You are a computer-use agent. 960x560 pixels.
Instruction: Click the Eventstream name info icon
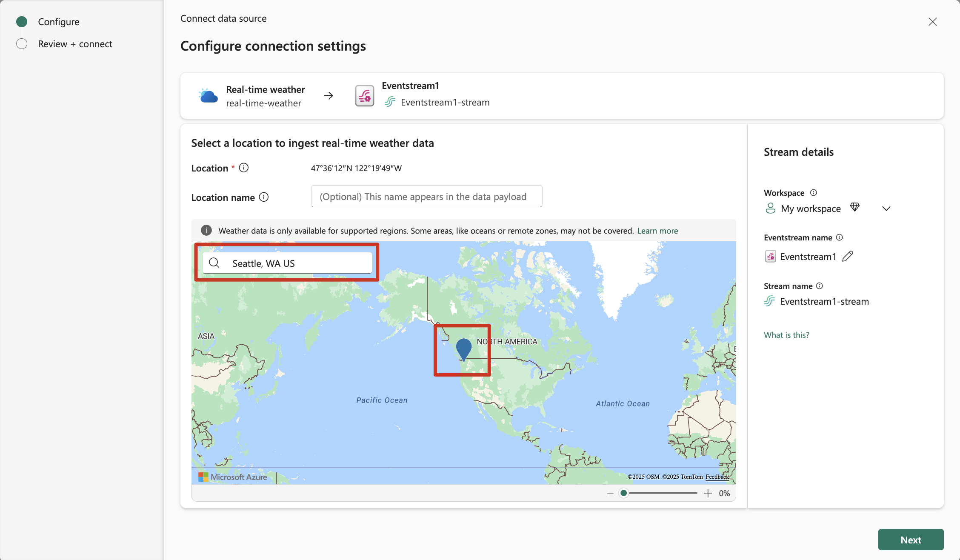(x=840, y=237)
